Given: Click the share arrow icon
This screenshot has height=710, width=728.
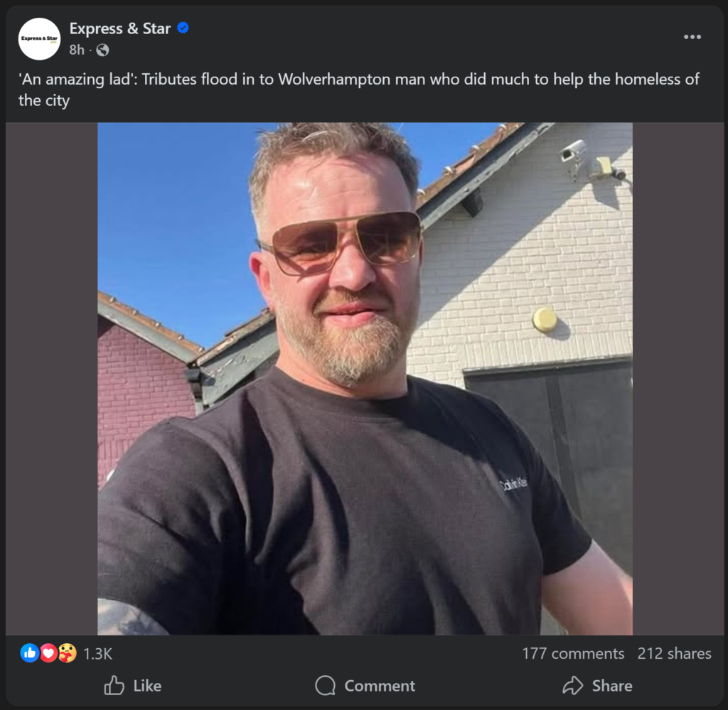Looking at the screenshot, I should tap(572, 686).
